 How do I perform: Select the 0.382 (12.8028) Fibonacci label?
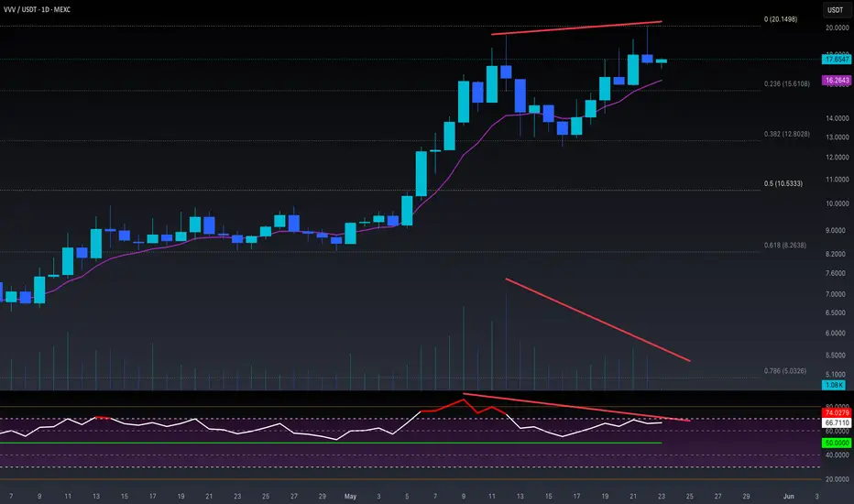click(x=787, y=134)
